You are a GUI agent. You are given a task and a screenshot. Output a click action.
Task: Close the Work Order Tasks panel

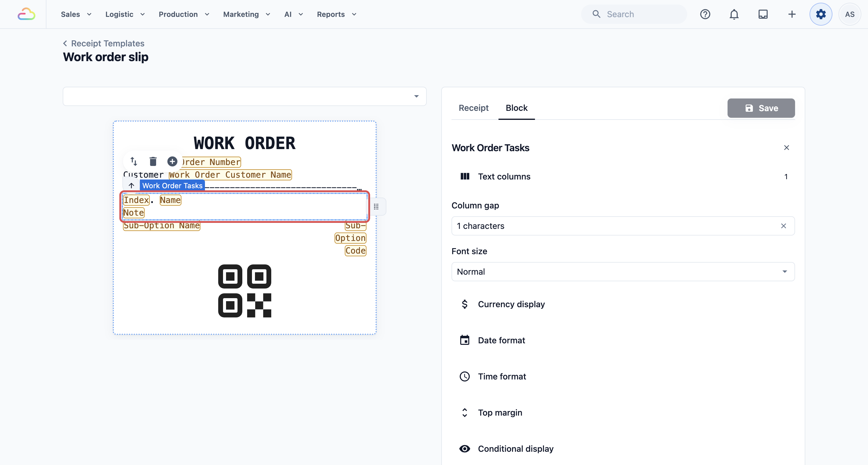[x=786, y=148]
